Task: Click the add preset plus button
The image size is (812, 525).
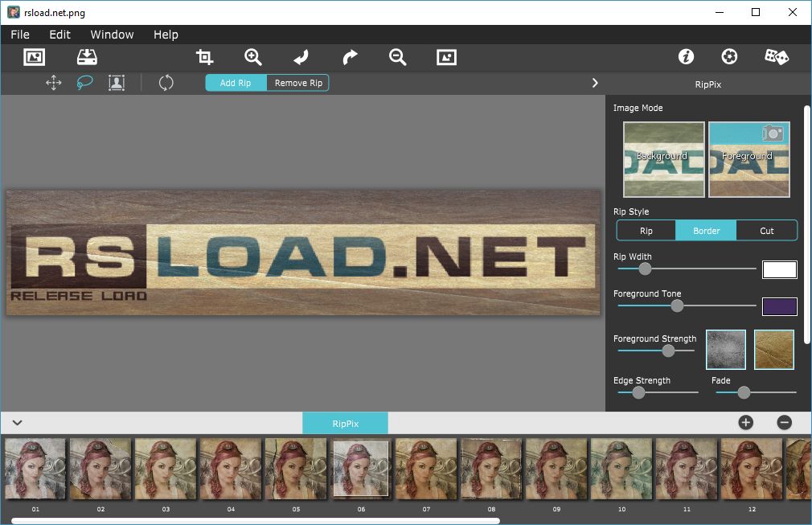Action: click(746, 423)
